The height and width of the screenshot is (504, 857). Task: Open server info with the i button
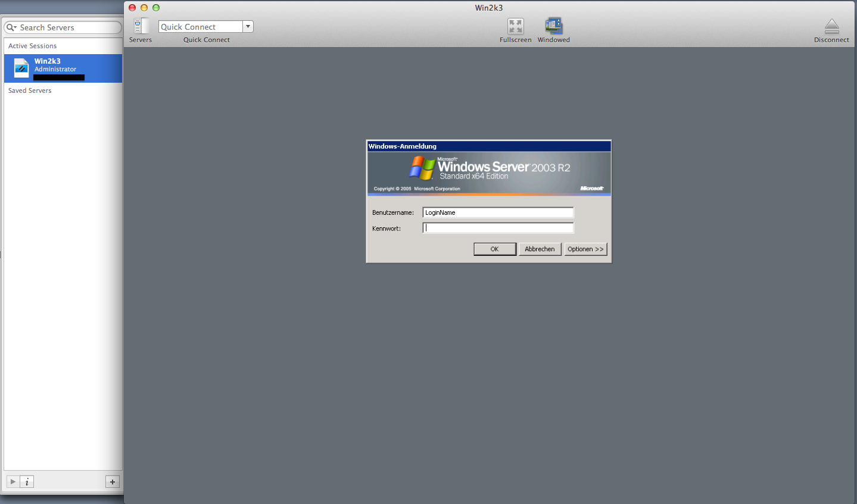[x=27, y=481]
